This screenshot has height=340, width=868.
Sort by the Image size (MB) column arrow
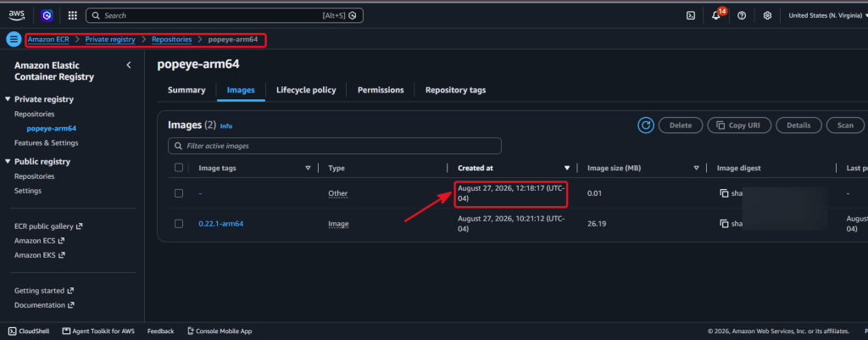(697, 168)
